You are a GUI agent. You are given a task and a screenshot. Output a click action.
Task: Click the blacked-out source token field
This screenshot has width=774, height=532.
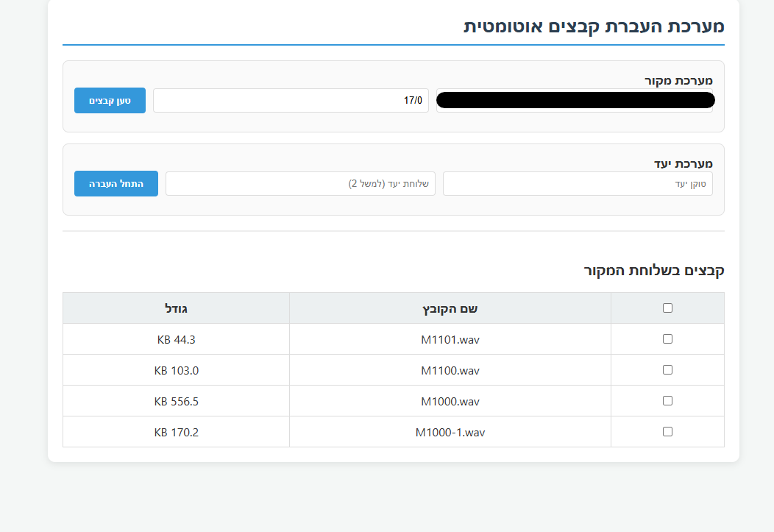[575, 99]
